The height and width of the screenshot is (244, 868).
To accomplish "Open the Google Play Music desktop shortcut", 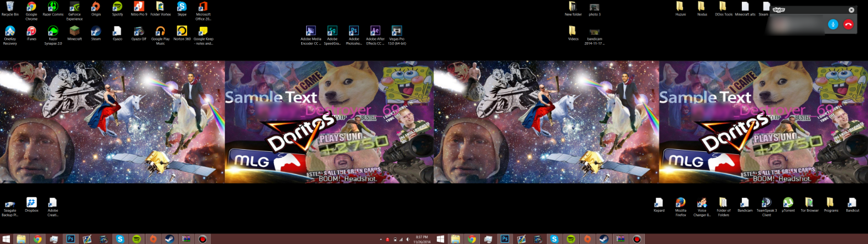I will tap(160, 35).
